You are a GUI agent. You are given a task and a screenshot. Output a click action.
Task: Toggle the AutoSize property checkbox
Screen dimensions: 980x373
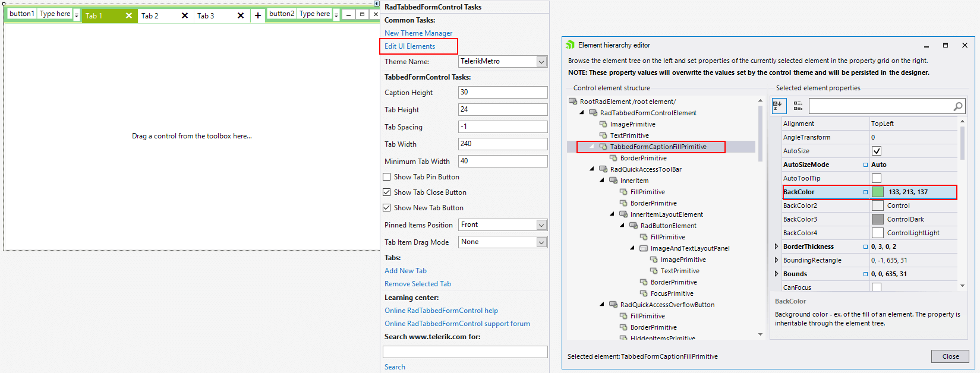click(x=877, y=151)
